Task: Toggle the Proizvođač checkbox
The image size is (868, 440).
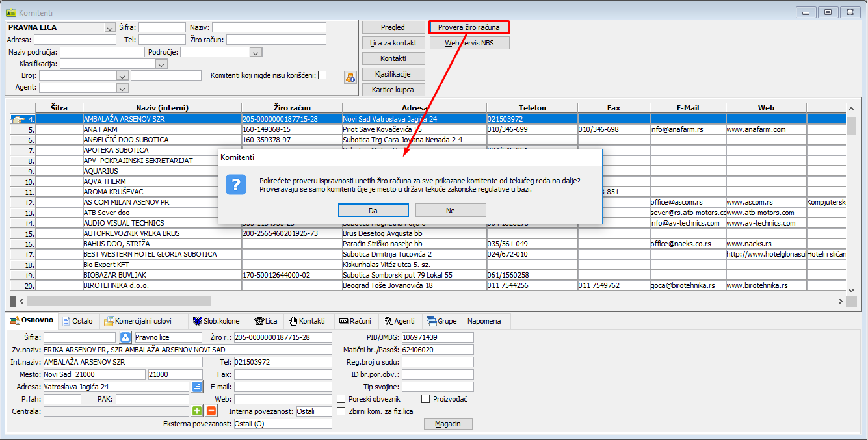Action: click(426, 399)
